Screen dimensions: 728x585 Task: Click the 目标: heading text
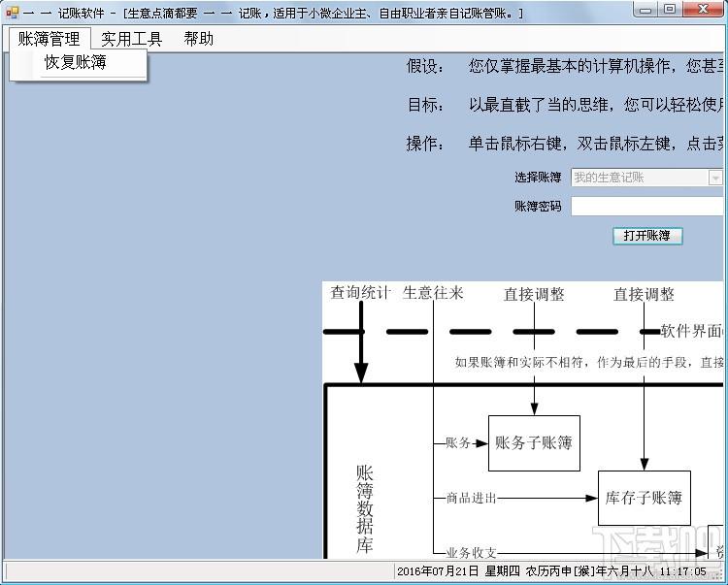pyautogui.click(x=425, y=105)
